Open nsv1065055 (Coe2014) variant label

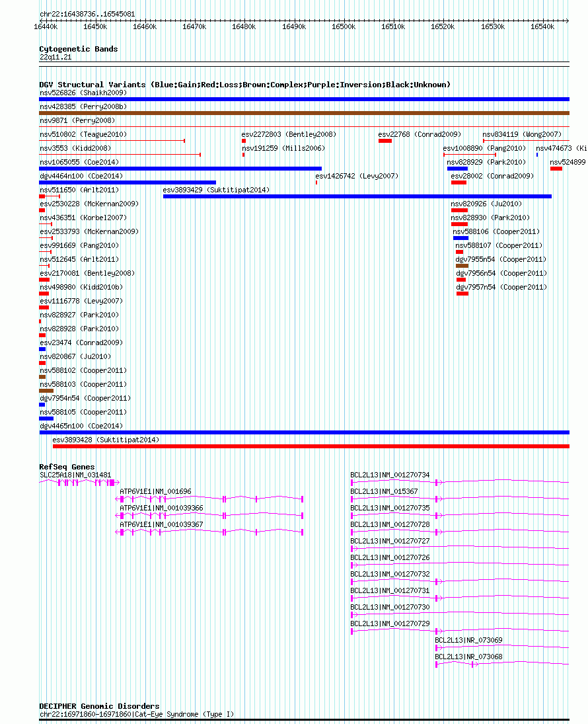point(79,162)
